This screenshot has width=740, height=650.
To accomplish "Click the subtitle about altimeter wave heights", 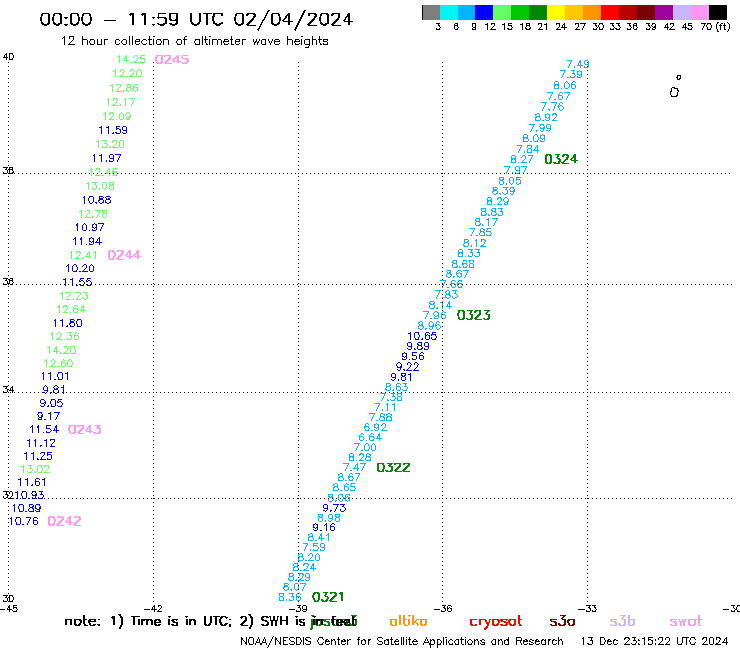I will tap(194, 41).
